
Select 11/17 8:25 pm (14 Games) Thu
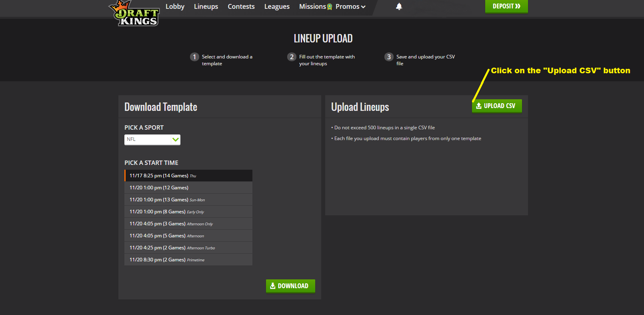(x=188, y=176)
